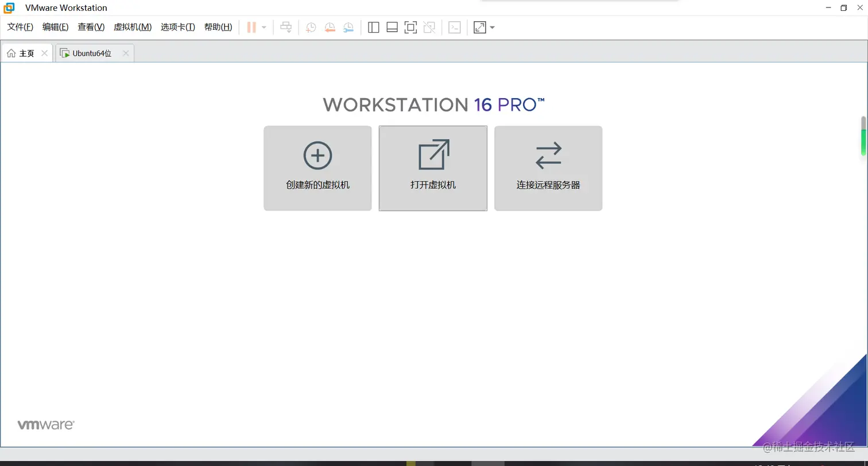Click the Unity mode toolbar icon
Screen dimensions: 868x466
point(429,27)
